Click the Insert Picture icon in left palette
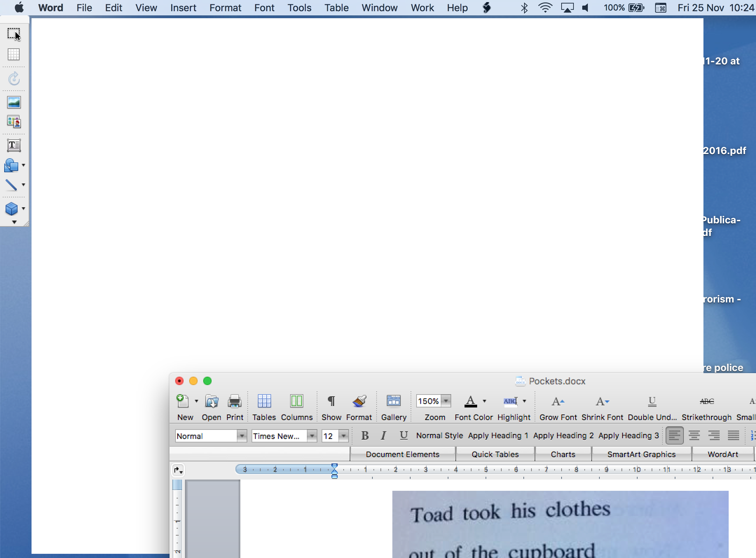The height and width of the screenshot is (558, 756). 14,102
